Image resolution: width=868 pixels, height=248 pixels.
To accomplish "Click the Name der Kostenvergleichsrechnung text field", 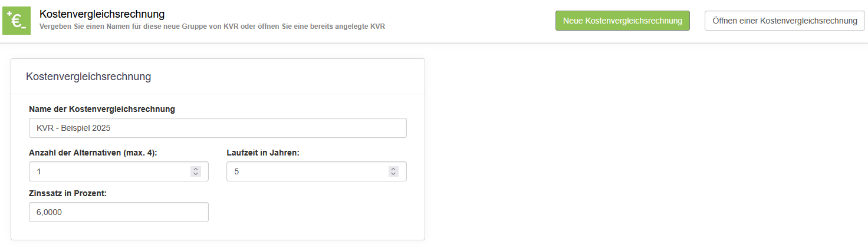I will pyautogui.click(x=218, y=128).
